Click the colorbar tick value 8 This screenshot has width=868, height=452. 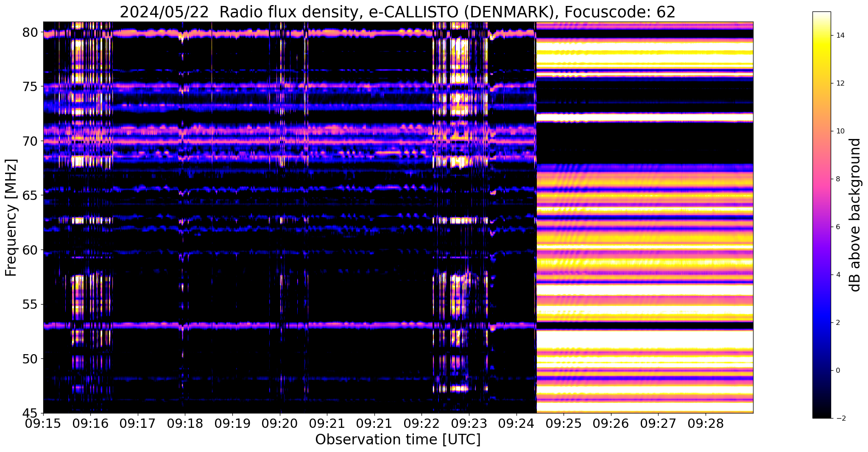point(837,179)
